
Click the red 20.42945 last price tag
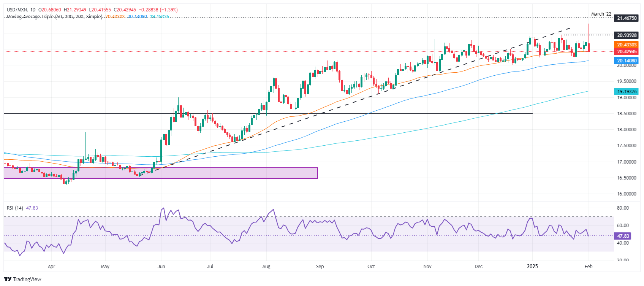click(626, 52)
